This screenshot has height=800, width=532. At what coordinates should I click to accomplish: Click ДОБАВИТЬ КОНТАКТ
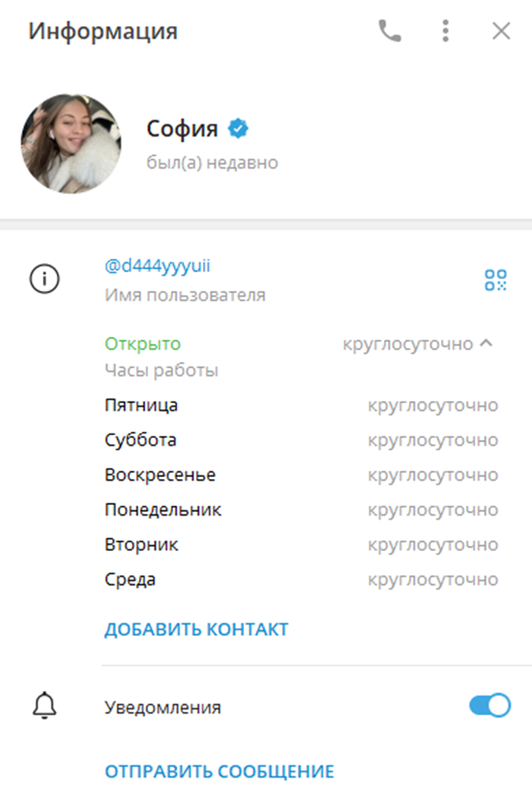(196, 630)
